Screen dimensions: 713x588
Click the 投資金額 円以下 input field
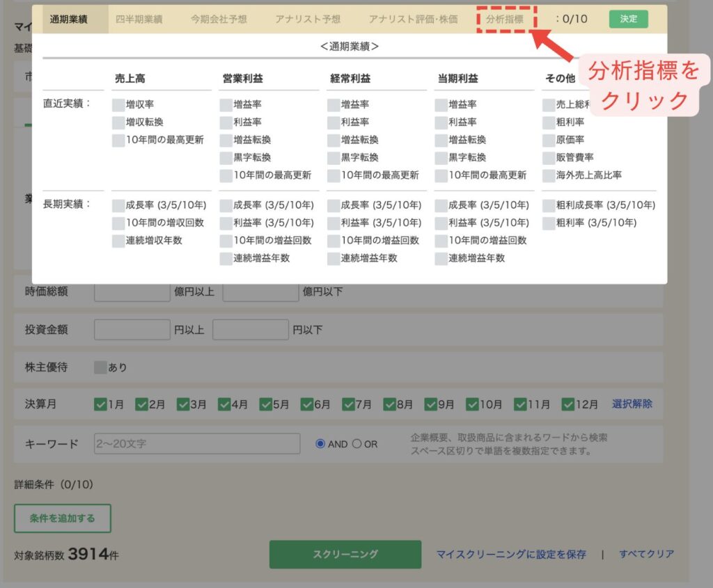coord(251,330)
